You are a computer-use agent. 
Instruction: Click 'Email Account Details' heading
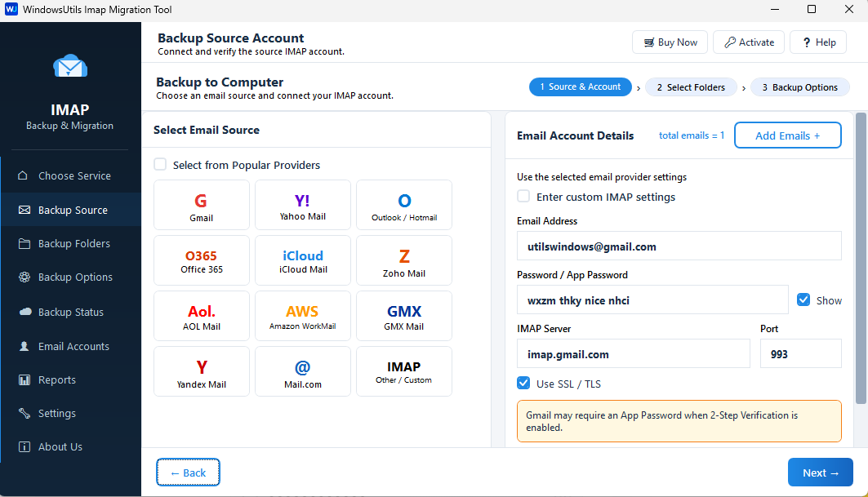coord(575,135)
